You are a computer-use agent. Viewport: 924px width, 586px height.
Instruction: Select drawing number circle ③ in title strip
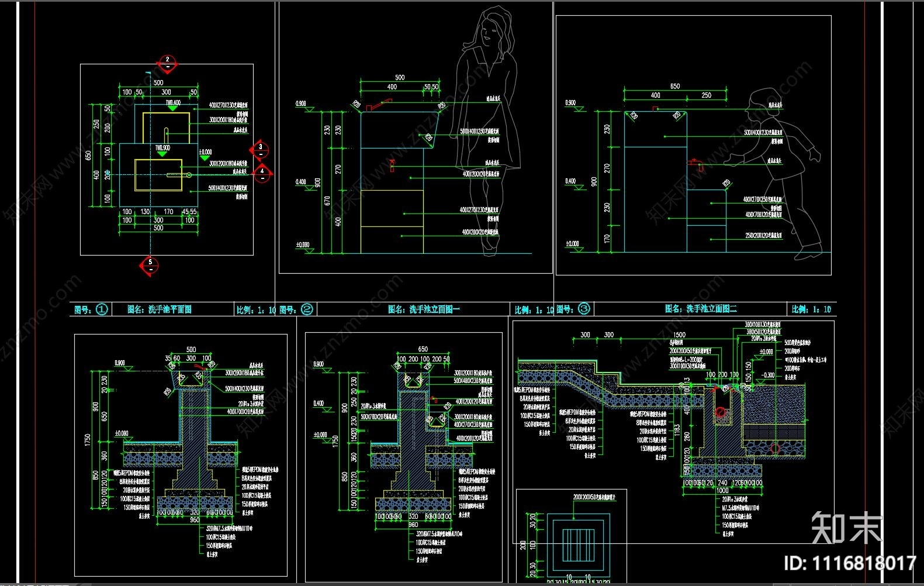pyautogui.click(x=584, y=309)
